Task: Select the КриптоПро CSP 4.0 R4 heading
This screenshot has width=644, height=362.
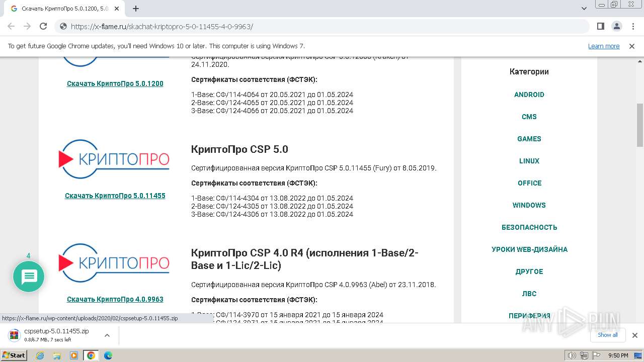Action: (x=305, y=259)
